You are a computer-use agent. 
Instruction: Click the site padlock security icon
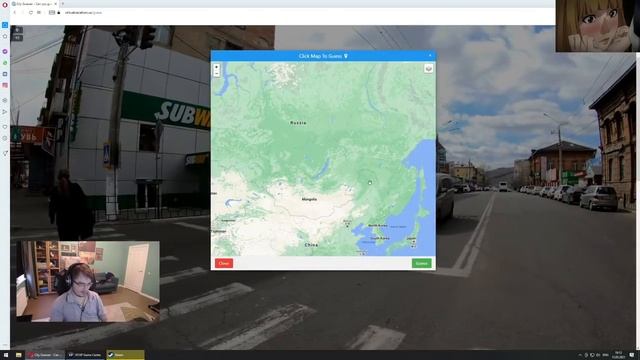click(x=59, y=13)
